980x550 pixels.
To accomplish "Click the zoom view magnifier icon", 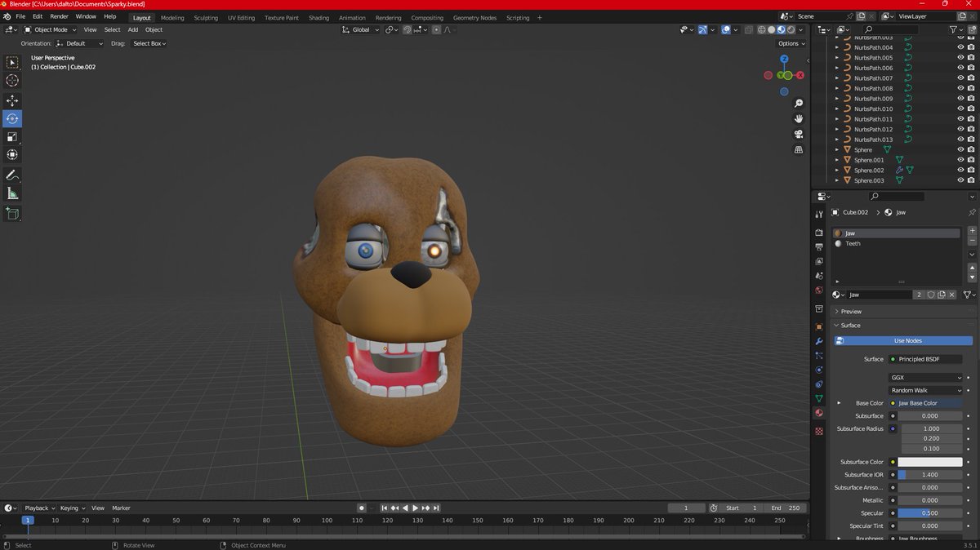I will [x=799, y=104].
